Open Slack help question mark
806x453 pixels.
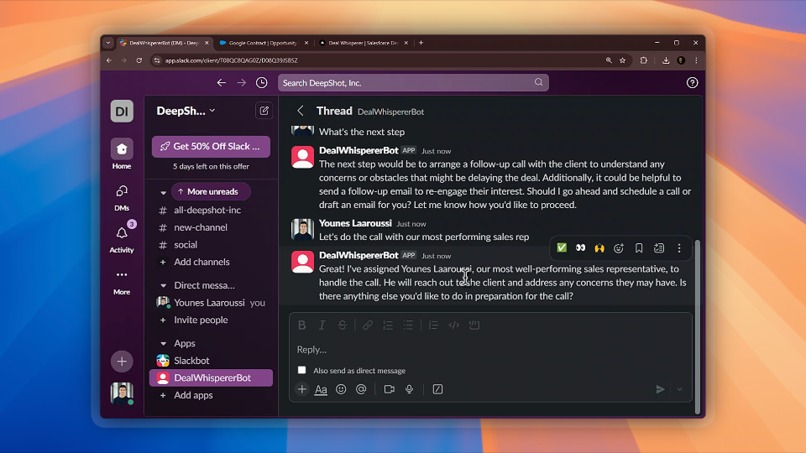pyautogui.click(x=692, y=82)
